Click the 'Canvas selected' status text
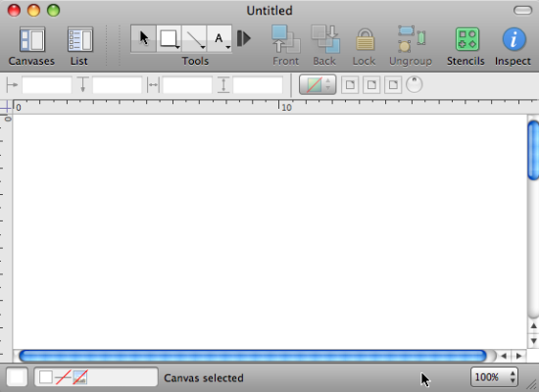Image resolution: width=539 pixels, height=392 pixels. [x=204, y=378]
